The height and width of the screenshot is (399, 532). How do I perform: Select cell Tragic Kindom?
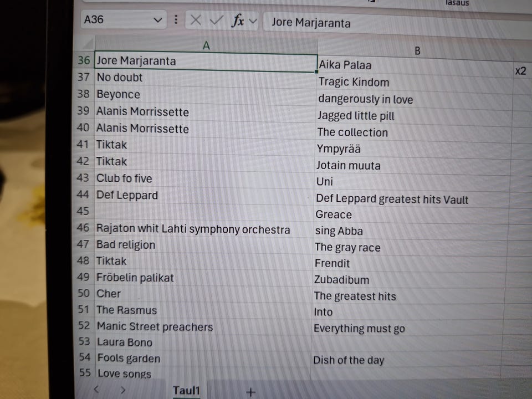tap(415, 84)
